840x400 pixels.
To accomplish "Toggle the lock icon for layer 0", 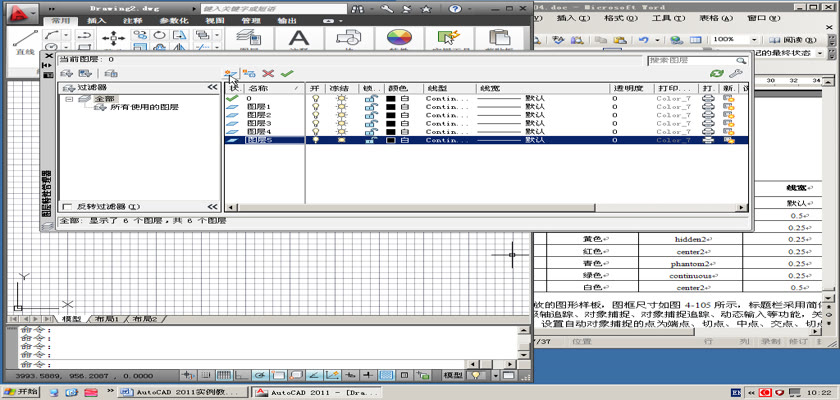I will tap(370, 99).
